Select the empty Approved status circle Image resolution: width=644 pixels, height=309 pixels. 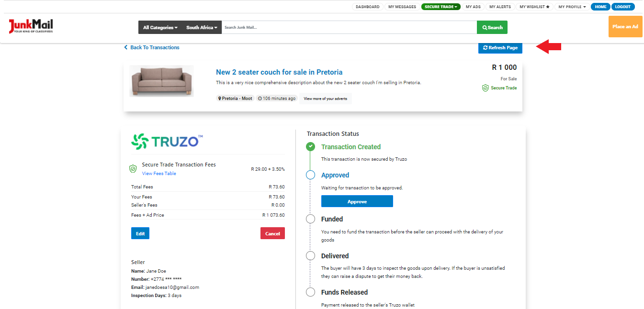pos(310,175)
